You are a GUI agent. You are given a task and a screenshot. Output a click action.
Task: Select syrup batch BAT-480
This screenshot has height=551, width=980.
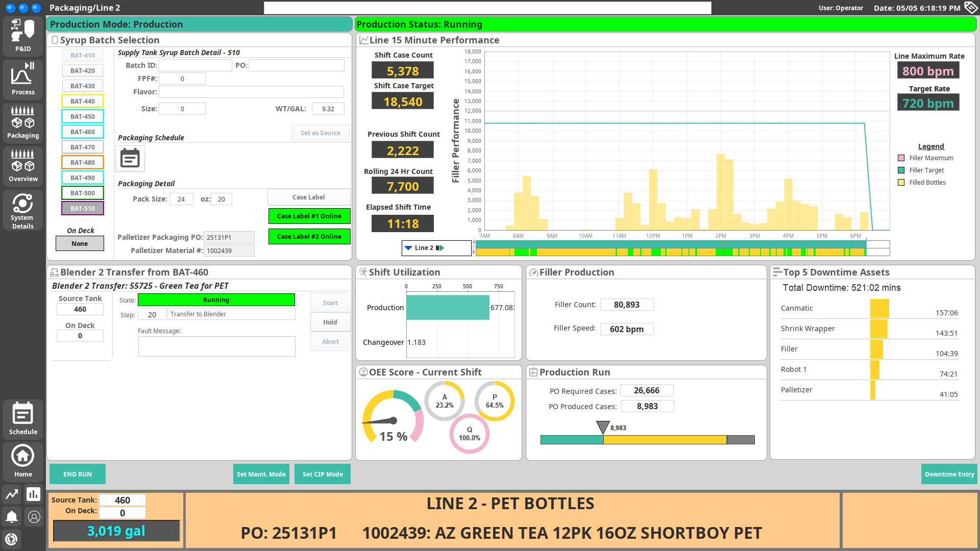[x=83, y=162]
